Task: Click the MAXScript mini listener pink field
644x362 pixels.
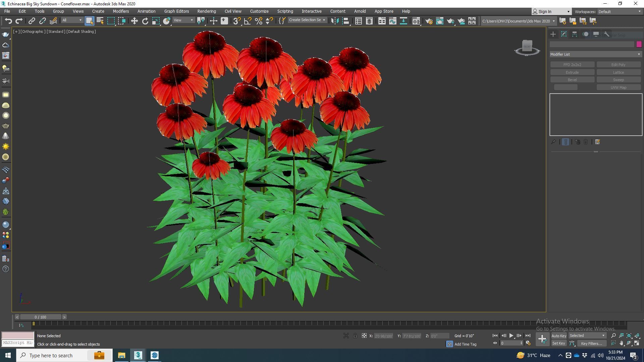Action: (x=18, y=336)
